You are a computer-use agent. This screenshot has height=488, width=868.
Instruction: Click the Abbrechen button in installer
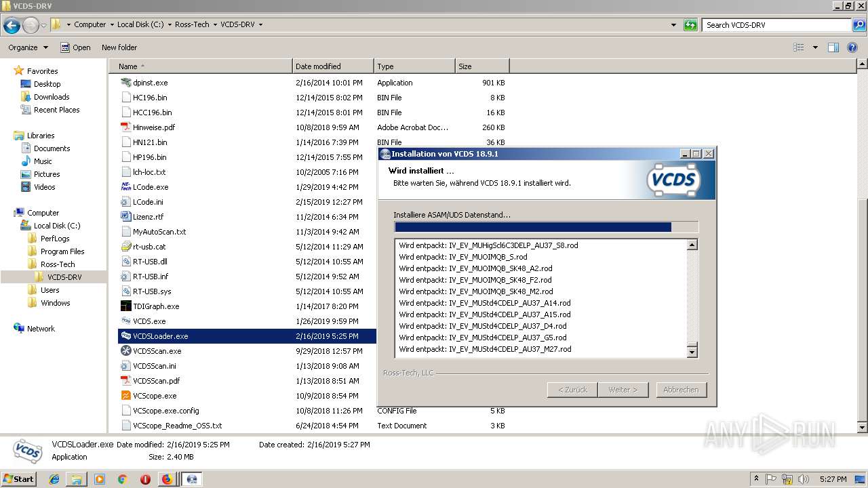pyautogui.click(x=681, y=390)
